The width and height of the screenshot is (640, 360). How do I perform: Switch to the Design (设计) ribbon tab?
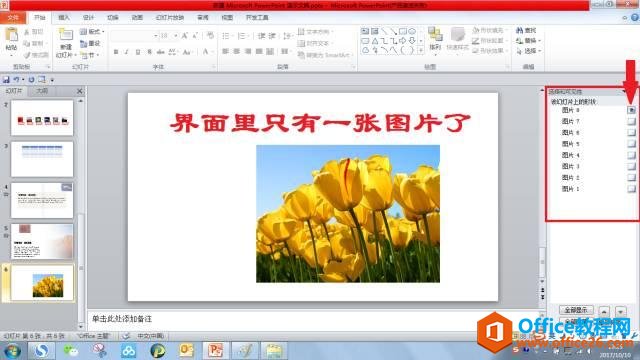pos(88,18)
